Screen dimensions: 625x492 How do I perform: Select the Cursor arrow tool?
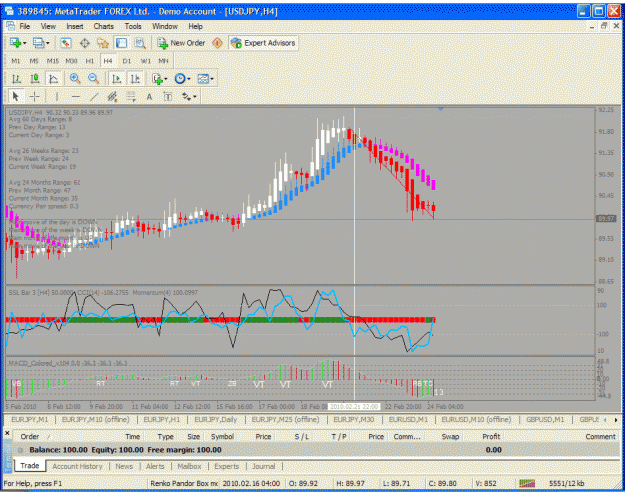16,96
